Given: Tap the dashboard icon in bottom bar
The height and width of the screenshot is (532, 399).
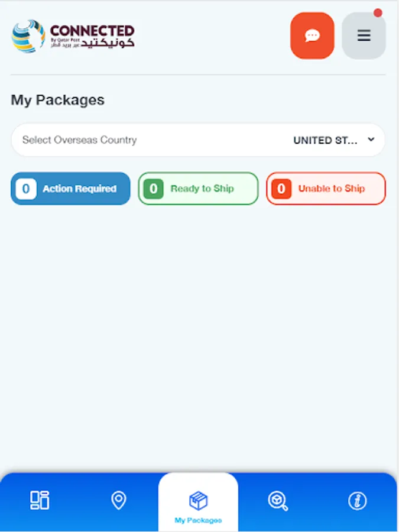Looking at the screenshot, I should [40, 500].
